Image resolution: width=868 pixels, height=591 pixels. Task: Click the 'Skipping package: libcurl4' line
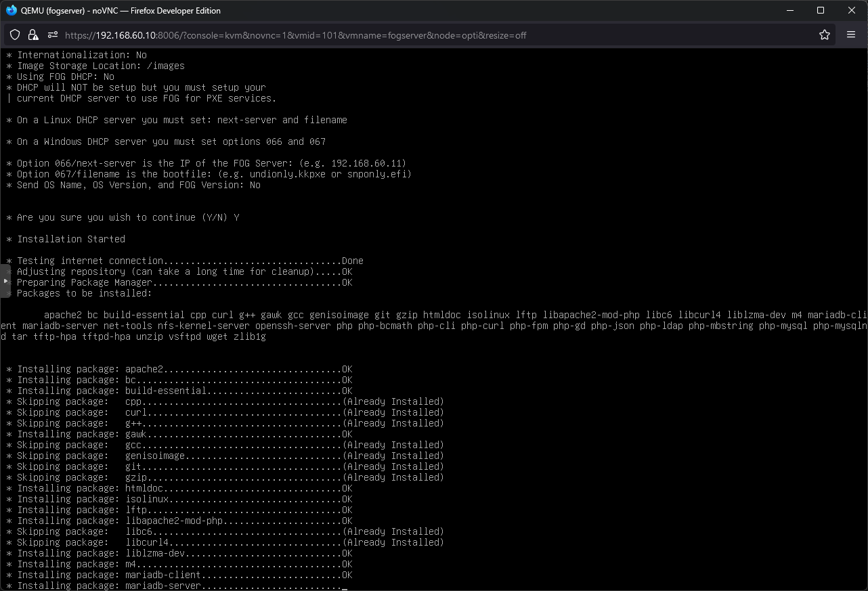click(225, 542)
